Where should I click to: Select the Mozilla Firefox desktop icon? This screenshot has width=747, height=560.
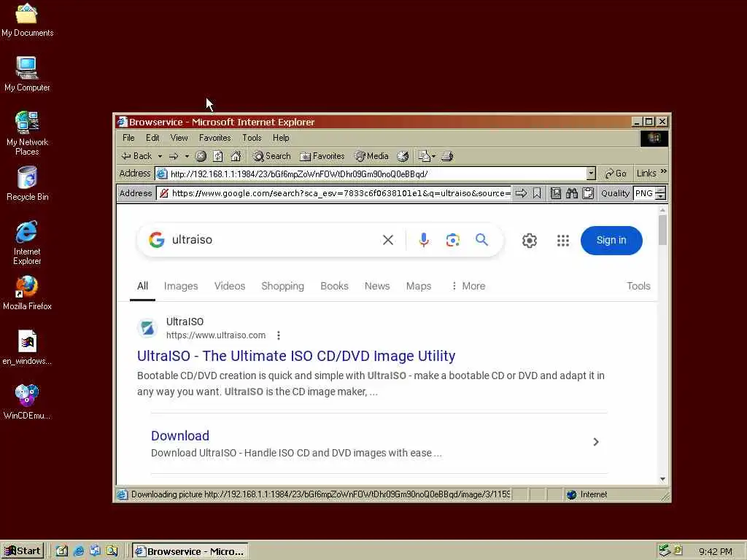pos(27,292)
